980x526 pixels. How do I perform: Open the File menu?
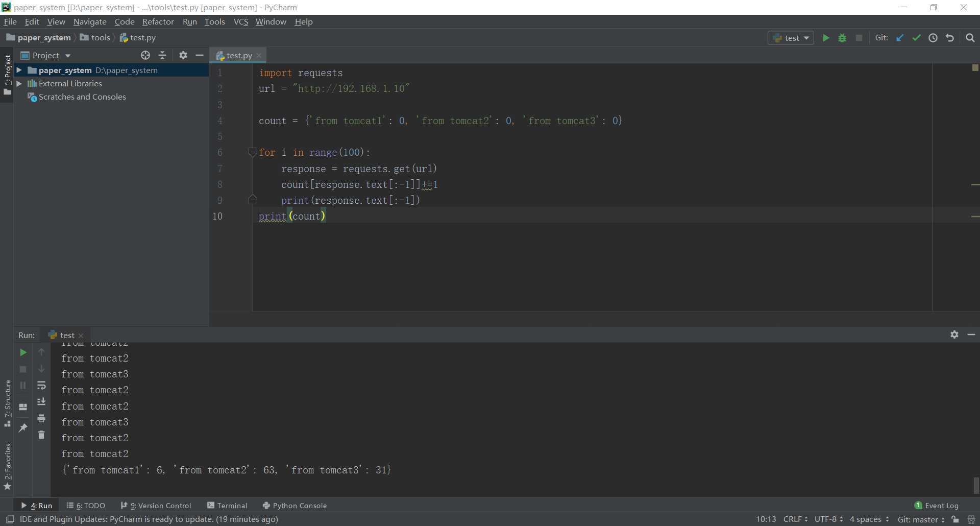tap(10, 21)
